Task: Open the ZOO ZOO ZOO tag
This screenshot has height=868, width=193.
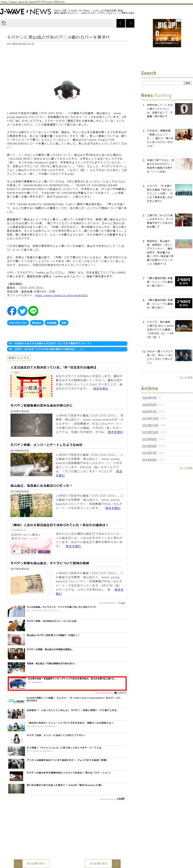Action: [18, 323]
